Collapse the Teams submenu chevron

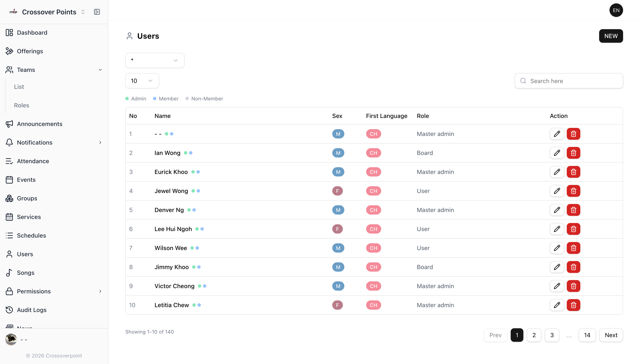[100, 70]
